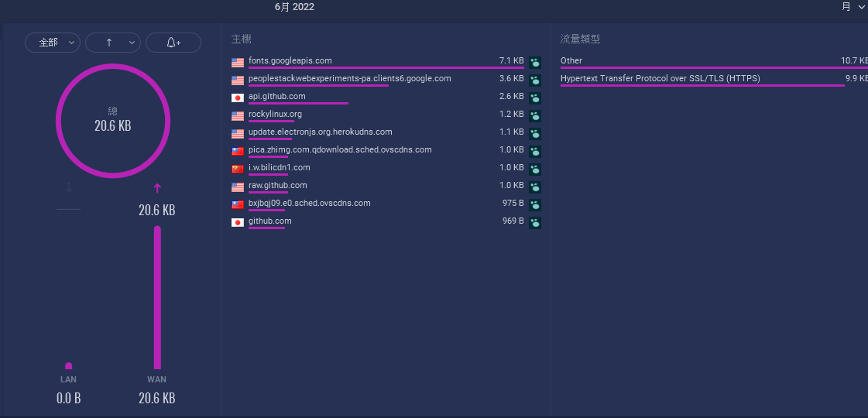Click the 7.1 KB value for fonts.googleapis.com

pyautogui.click(x=512, y=60)
